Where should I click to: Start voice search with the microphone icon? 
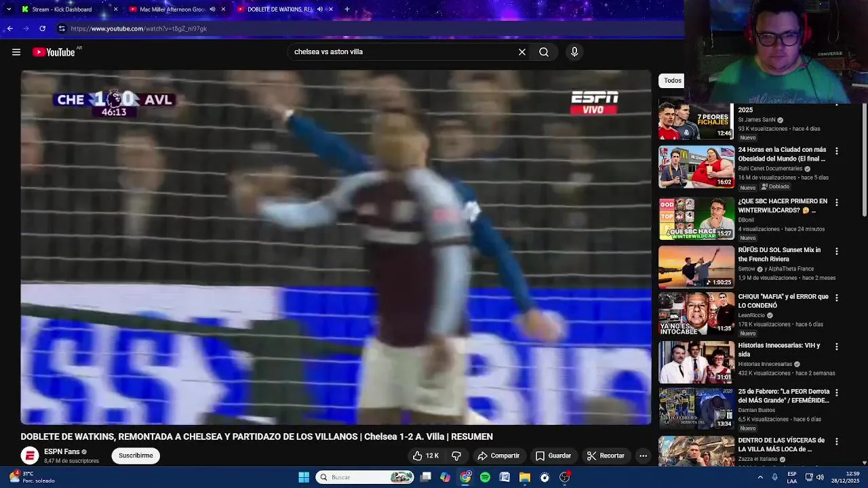[574, 52]
